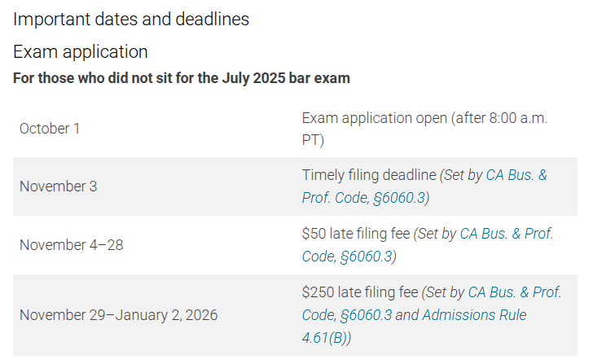Open CA Bus. & Prof. Code link in Timely filing deadline row

coord(517,175)
